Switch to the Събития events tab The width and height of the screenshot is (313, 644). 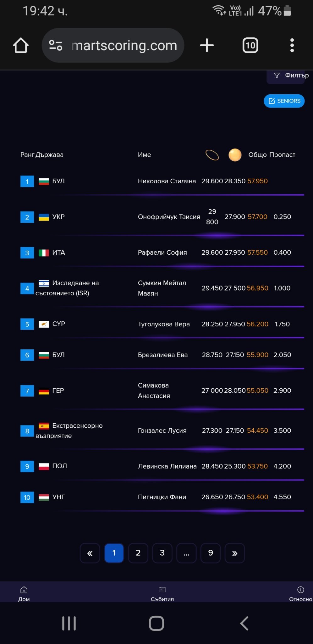point(162,593)
